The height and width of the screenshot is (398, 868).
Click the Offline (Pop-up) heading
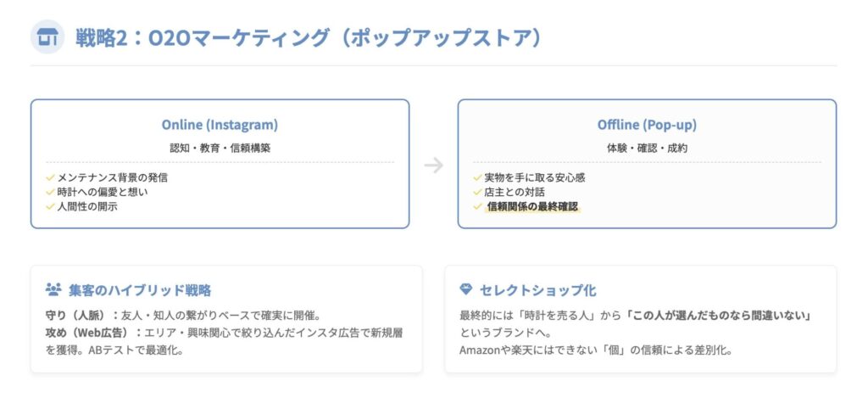click(647, 125)
